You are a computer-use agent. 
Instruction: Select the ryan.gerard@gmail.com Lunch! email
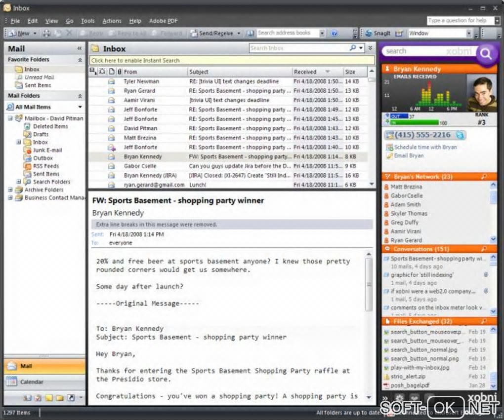pos(228,185)
